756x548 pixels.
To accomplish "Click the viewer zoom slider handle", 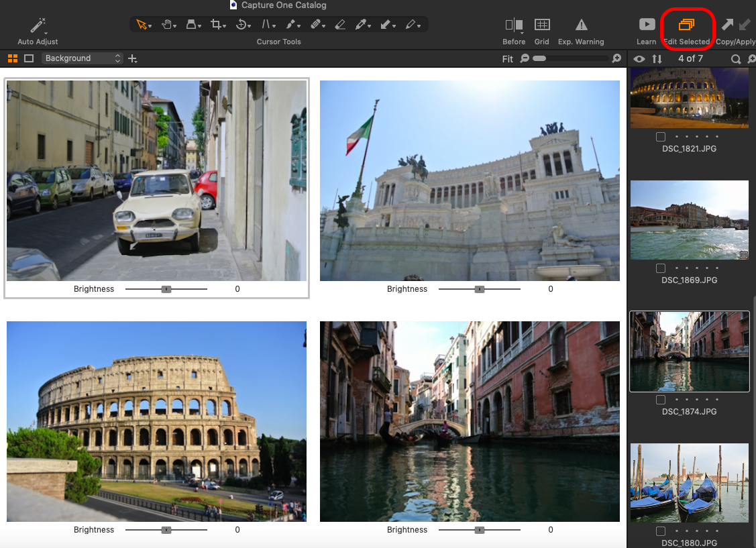I will [x=539, y=58].
